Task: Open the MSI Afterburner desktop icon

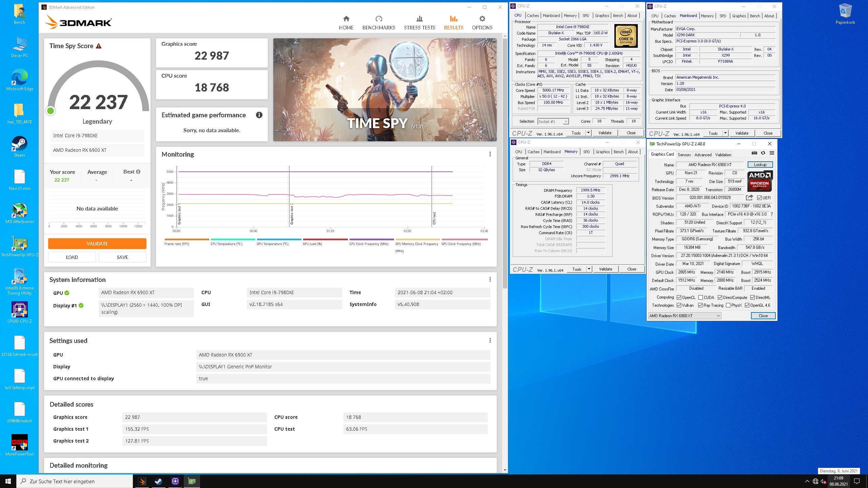Action: (x=19, y=213)
